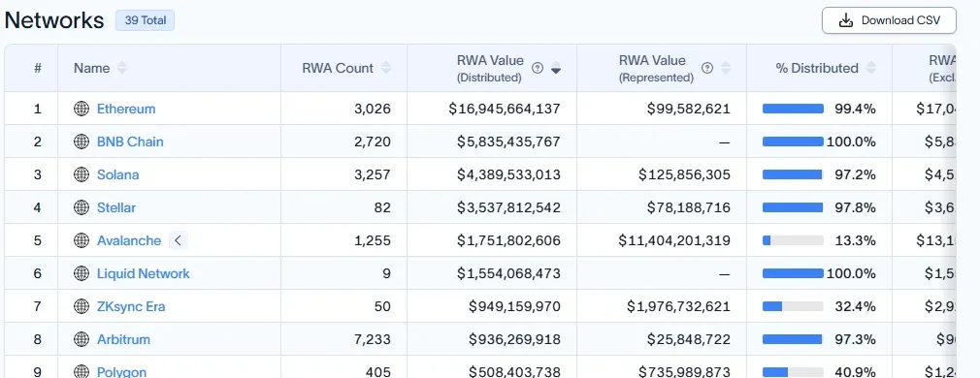Image resolution: width=980 pixels, height=378 pixels.
Task: Select the value $11,404,201,319
Action: pos(674,240)
